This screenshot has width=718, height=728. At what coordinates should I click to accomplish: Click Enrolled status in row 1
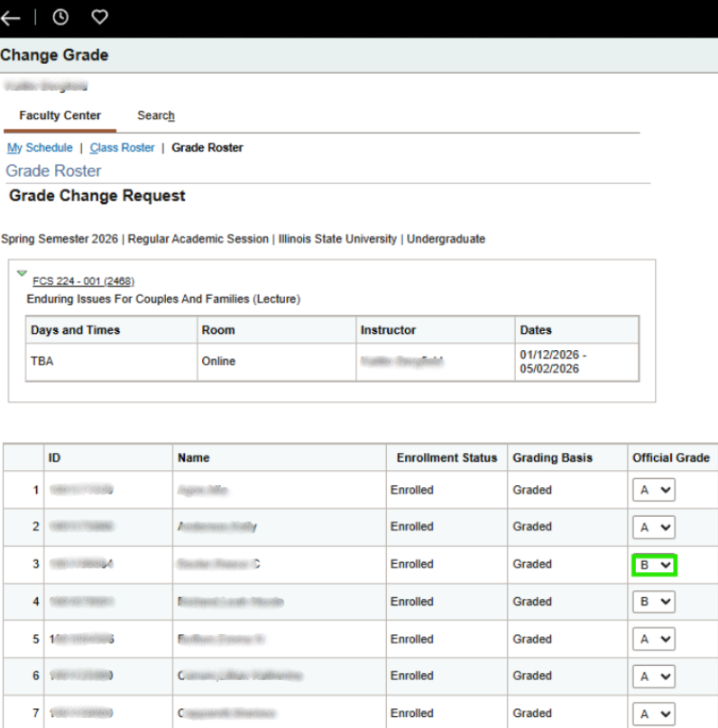tap(411, 490)
